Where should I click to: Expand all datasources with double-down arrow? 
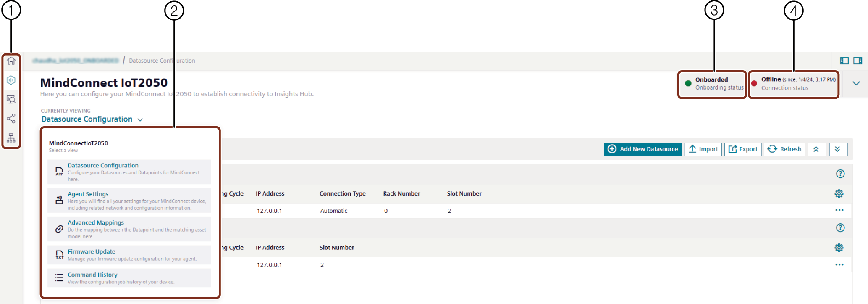838,149
